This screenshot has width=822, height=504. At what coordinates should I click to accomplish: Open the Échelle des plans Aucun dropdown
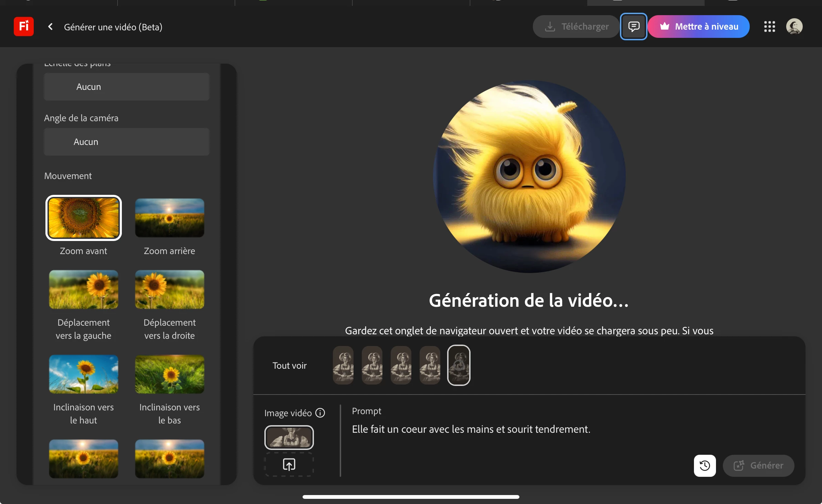click(126, 87)
